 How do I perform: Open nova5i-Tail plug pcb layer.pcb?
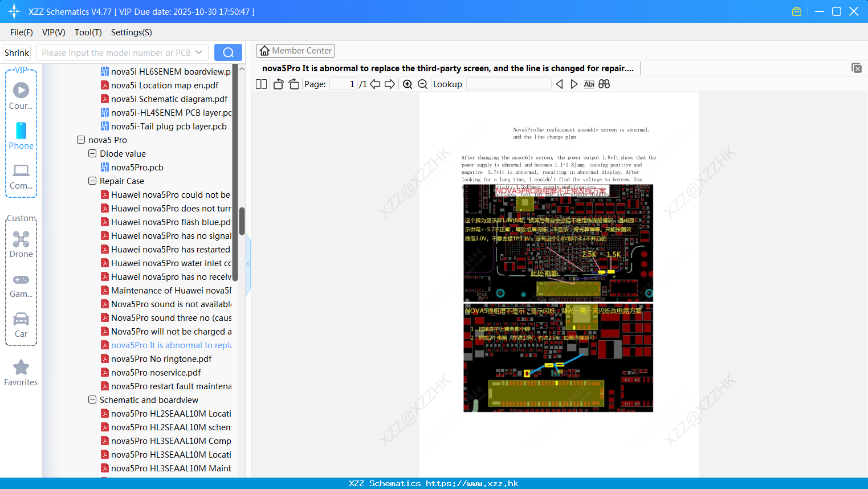[164, 126]
